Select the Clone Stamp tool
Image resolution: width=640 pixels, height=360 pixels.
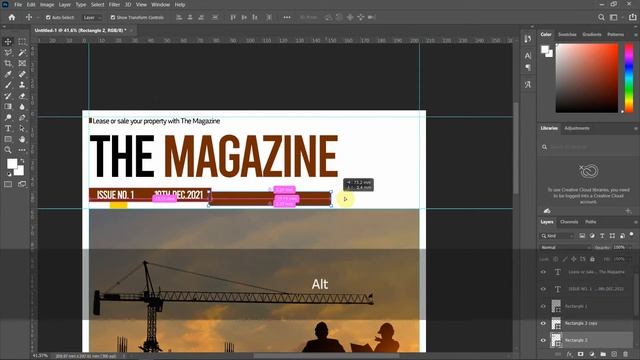pyautogui.click(x=22, y=85)
